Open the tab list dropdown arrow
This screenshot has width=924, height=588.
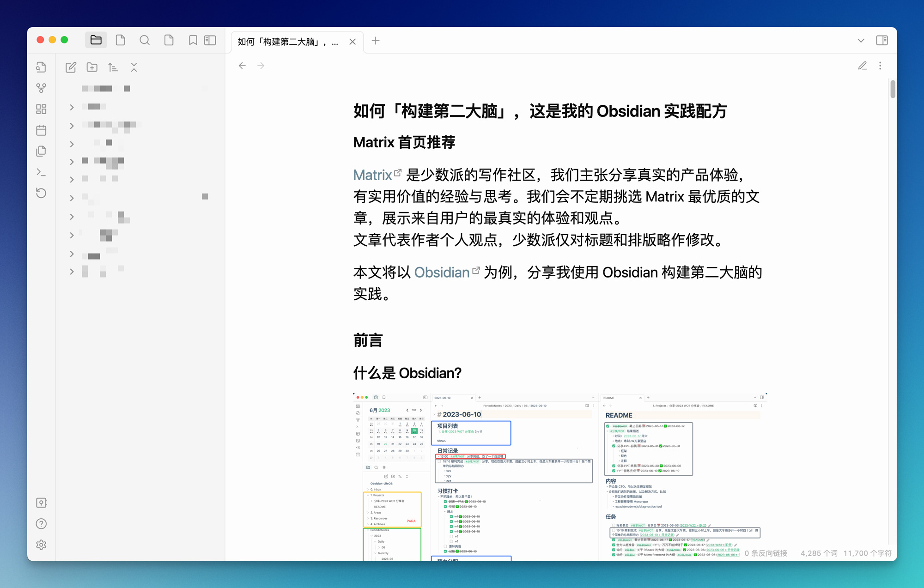[861, 41]
